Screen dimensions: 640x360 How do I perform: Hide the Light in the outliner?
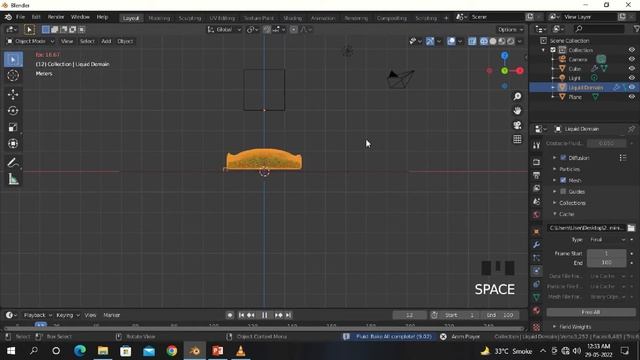(631, 78)
